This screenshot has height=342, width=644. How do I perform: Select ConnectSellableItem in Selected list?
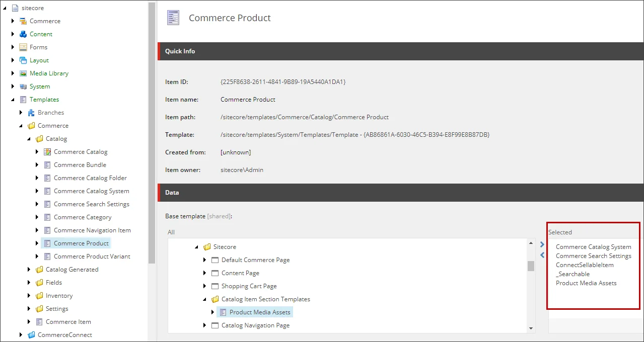click(585, 265)
